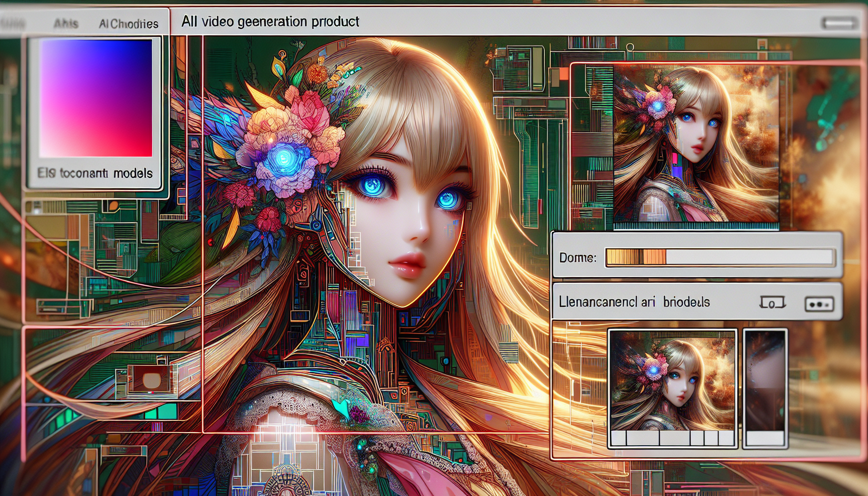Click the Dome progress bar

720,257
